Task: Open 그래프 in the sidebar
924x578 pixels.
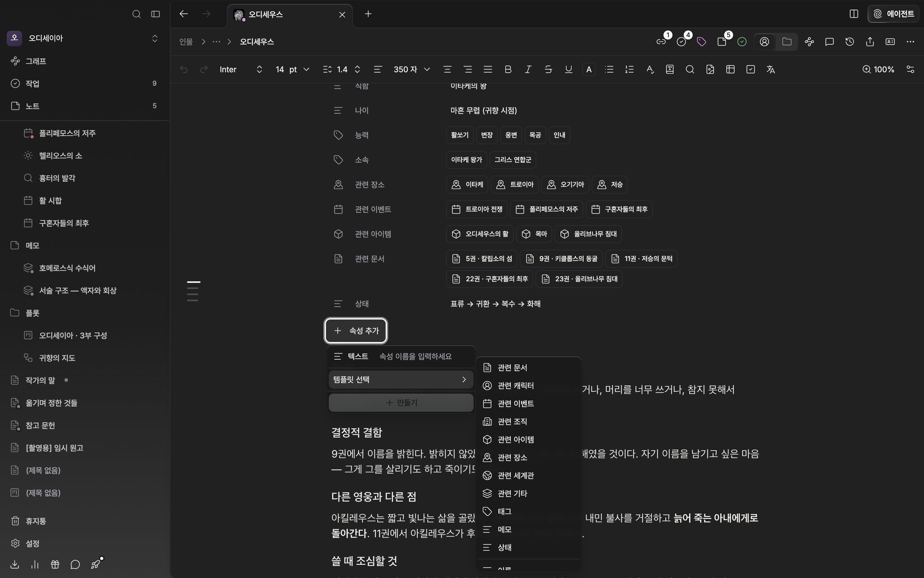Action: pyautogui.click(x=84, y=61)
